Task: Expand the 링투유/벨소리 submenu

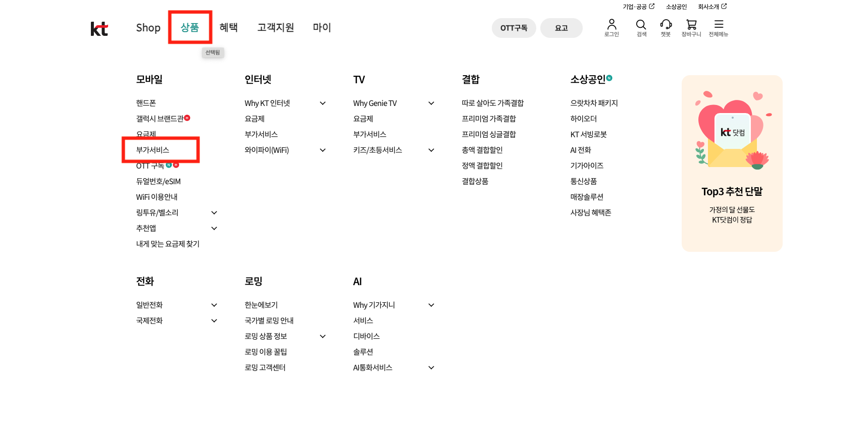Action: [x=214, y=213]
